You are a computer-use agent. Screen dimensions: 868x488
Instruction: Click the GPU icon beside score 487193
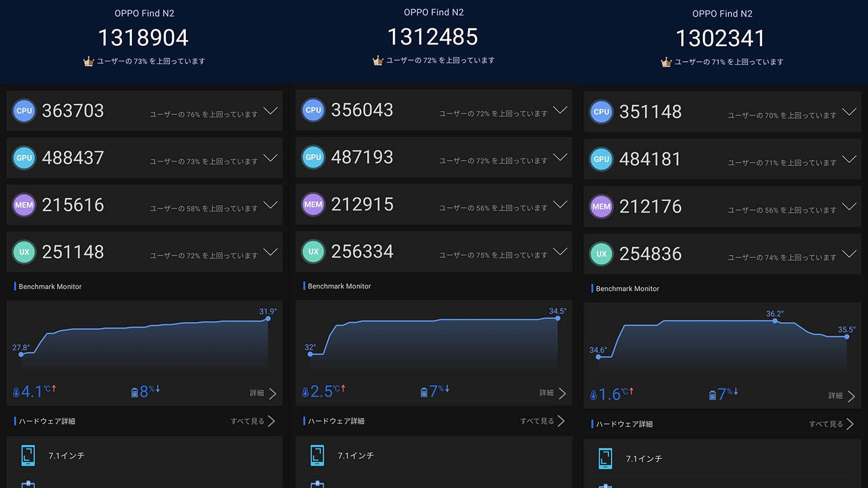313,157
